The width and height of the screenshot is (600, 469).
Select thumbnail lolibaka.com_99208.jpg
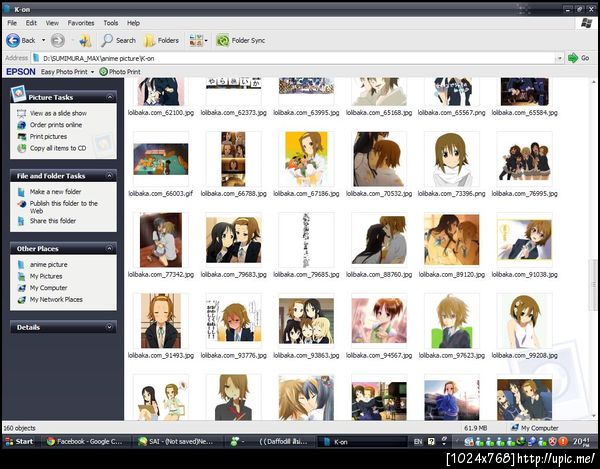[524, 321]
